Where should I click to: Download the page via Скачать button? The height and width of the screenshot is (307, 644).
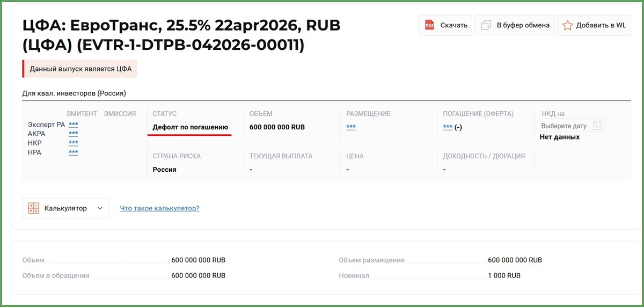445,25
